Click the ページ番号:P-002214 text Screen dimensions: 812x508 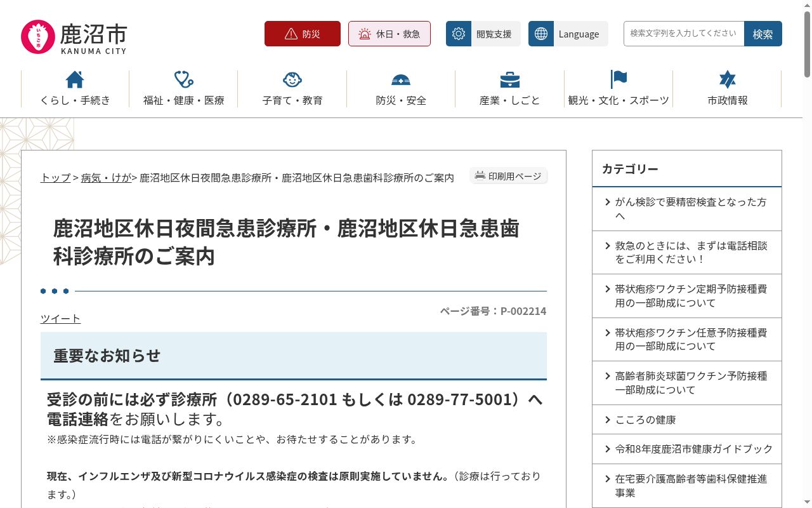493,311
